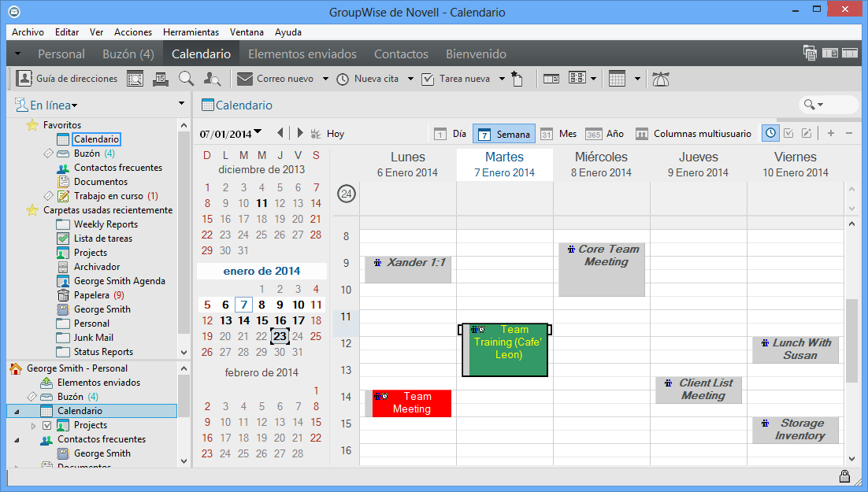Click the week number 24 circle
This screenshot has height=492, width=868.
pos(347,194)
